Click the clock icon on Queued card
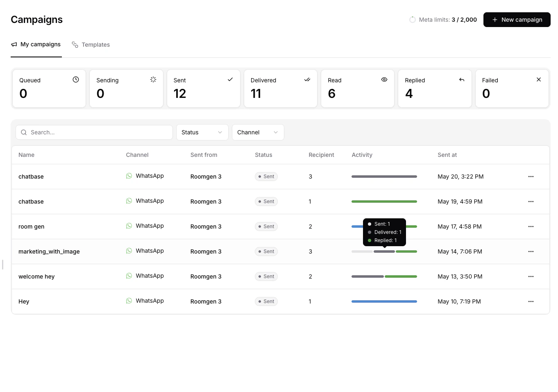The width and height of the screenshot is (558, 392). click(76, 79)
